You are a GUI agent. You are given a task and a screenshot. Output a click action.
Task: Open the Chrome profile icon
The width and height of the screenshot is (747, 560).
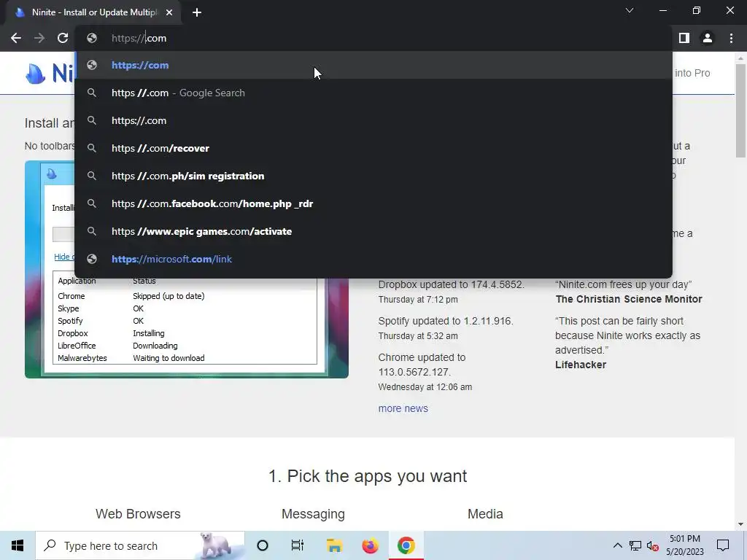pos(708,38)
